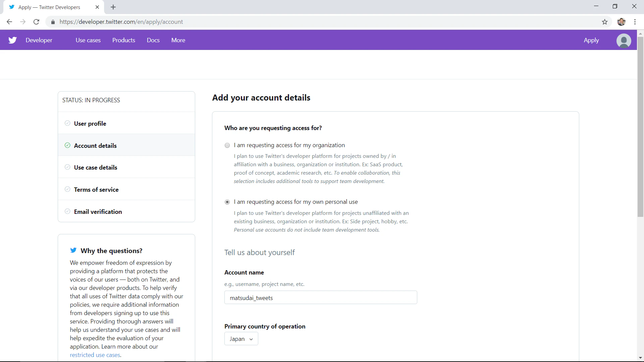
Task: Click the green checkmark beside Account details
Action: tap(67, 145)
